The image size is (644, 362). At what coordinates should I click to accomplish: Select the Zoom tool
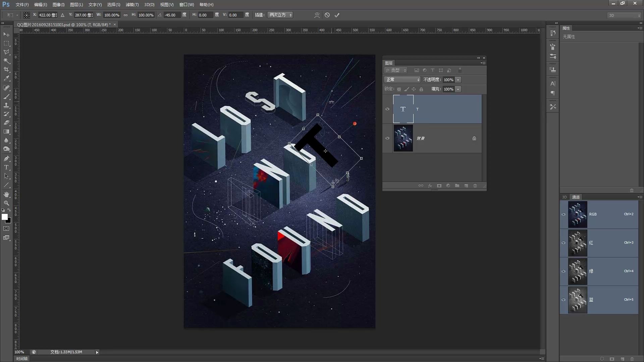[x=7, y=203]
